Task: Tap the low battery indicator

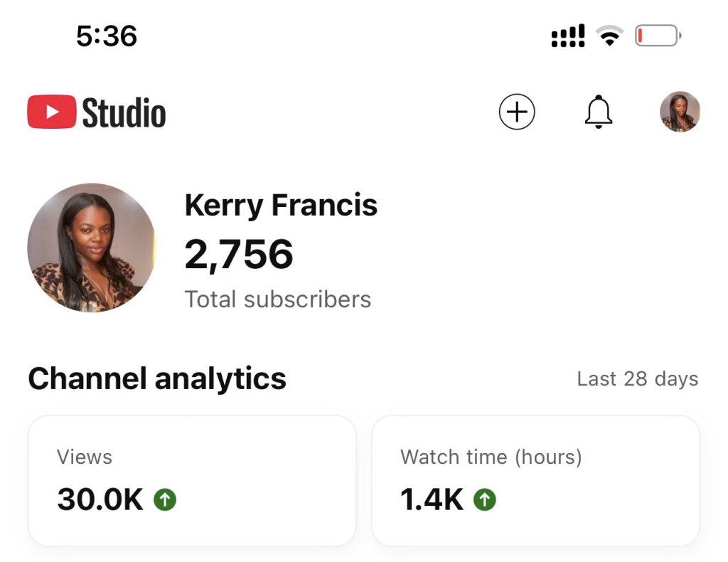Action: 658,36
